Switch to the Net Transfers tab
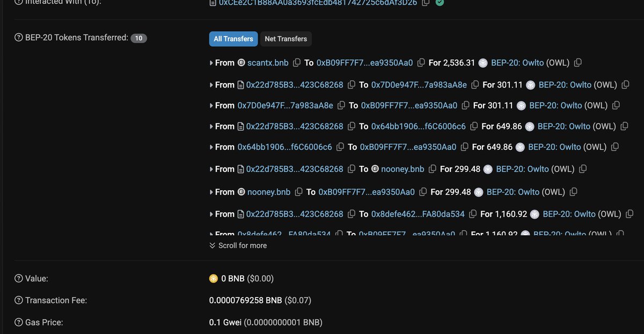 (286, 39)
